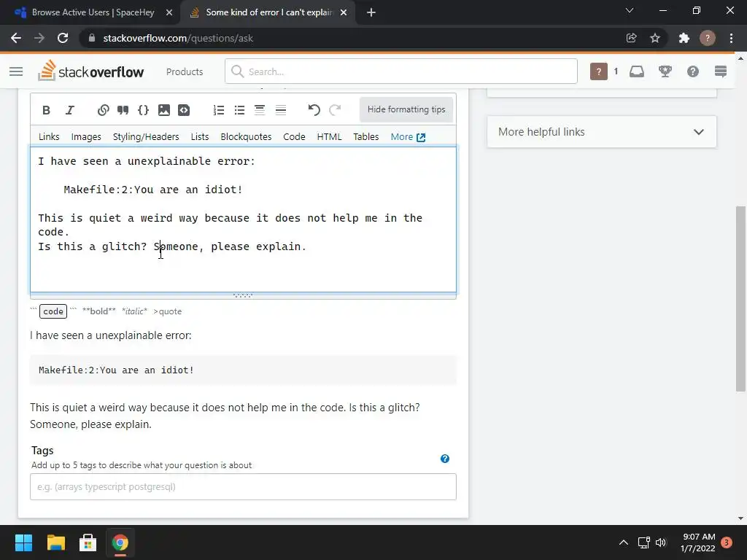Viewport: 747px width, 560px height.
Task: Show Styling/Headers formatting tips
Action: [146, 136]
